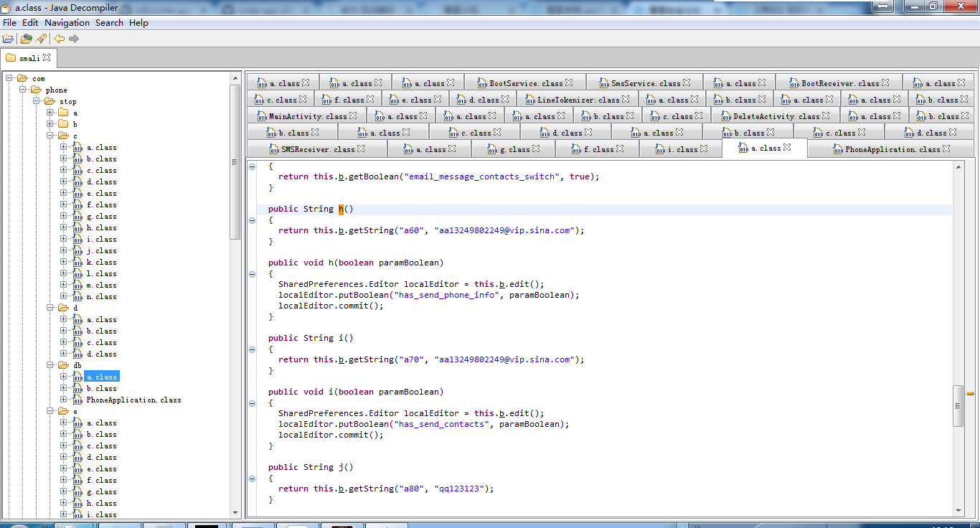This screenshot has width=980, height=528.
Task: Open the Navigation menu
Action: (x=67, y=23)
